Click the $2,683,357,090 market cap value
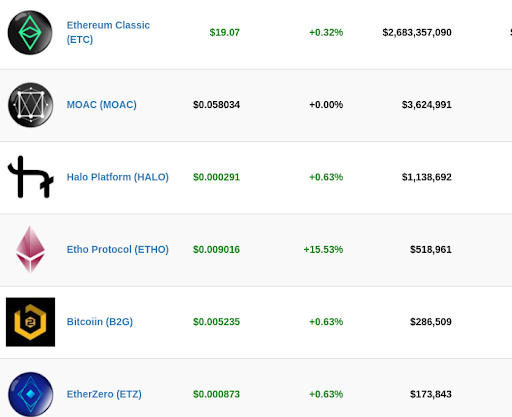 click(x=417, y=32)
